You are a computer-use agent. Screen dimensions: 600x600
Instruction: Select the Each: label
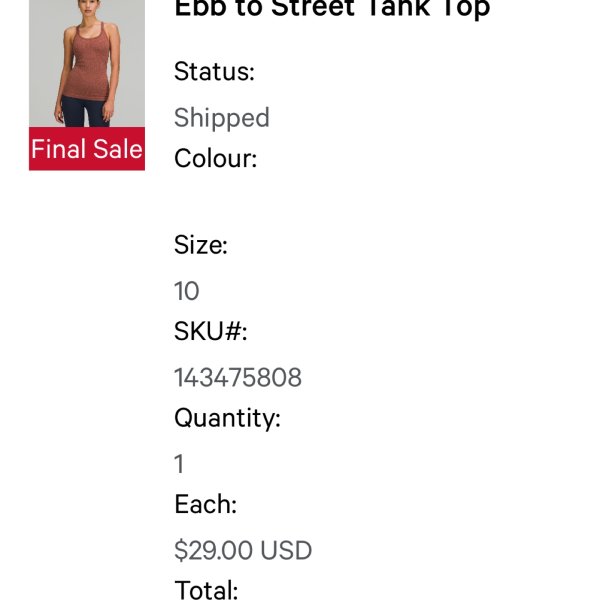205,504
